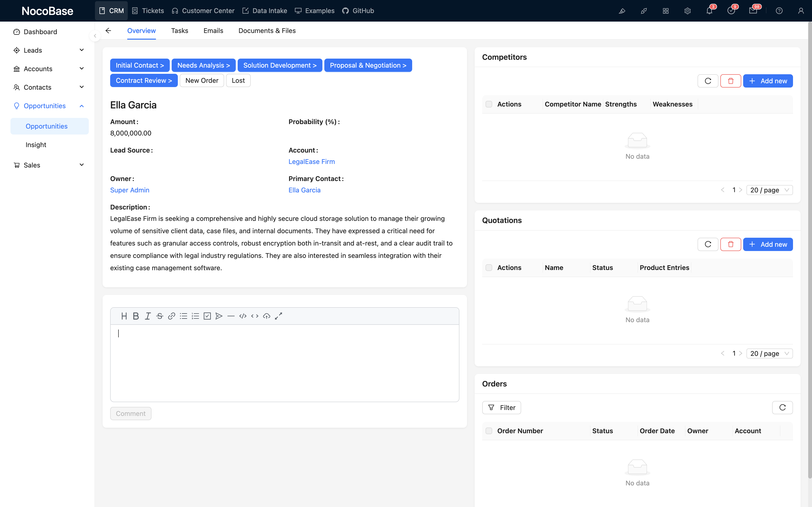The image size is (812, 507).
Task: Apply strikethrough formatting in the editor
Action: [159, 316]
